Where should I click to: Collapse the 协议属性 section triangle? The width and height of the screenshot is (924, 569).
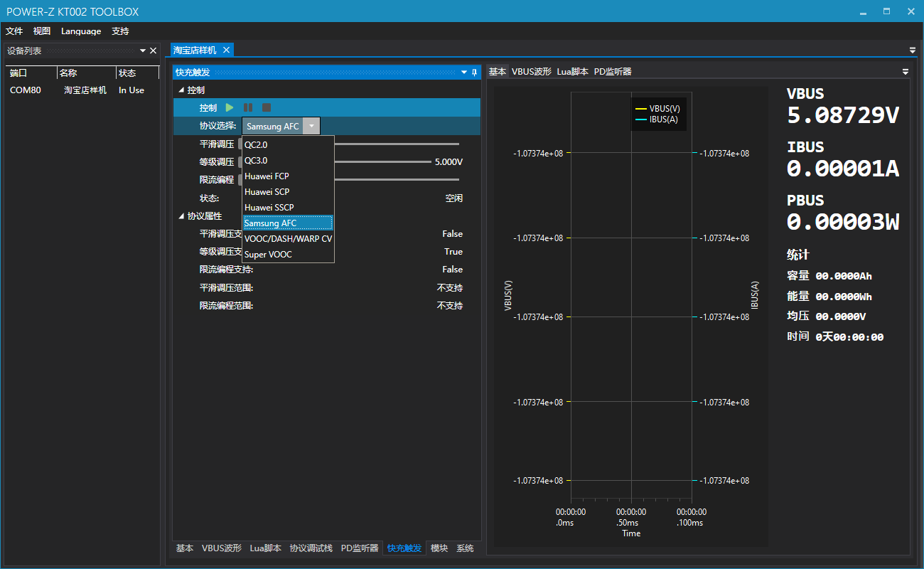181,216
